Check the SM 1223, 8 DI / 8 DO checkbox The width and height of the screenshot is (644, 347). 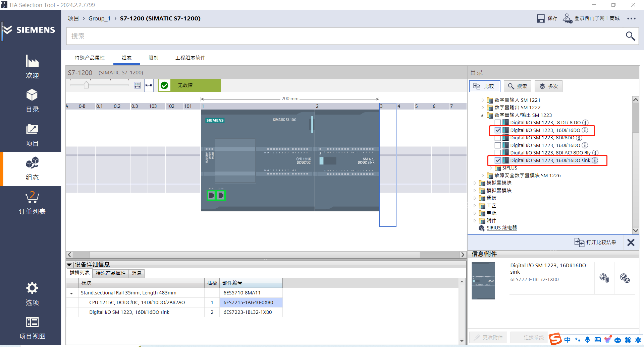click(498, 123)
